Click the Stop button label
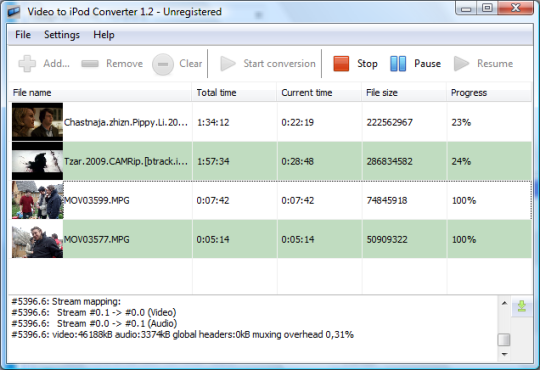 tap(367, 64)
